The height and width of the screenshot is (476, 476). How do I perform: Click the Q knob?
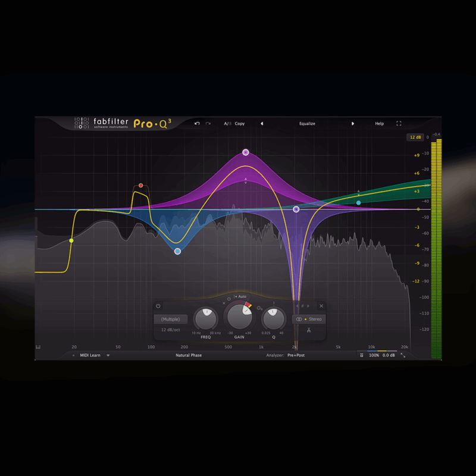click(274, 319)
